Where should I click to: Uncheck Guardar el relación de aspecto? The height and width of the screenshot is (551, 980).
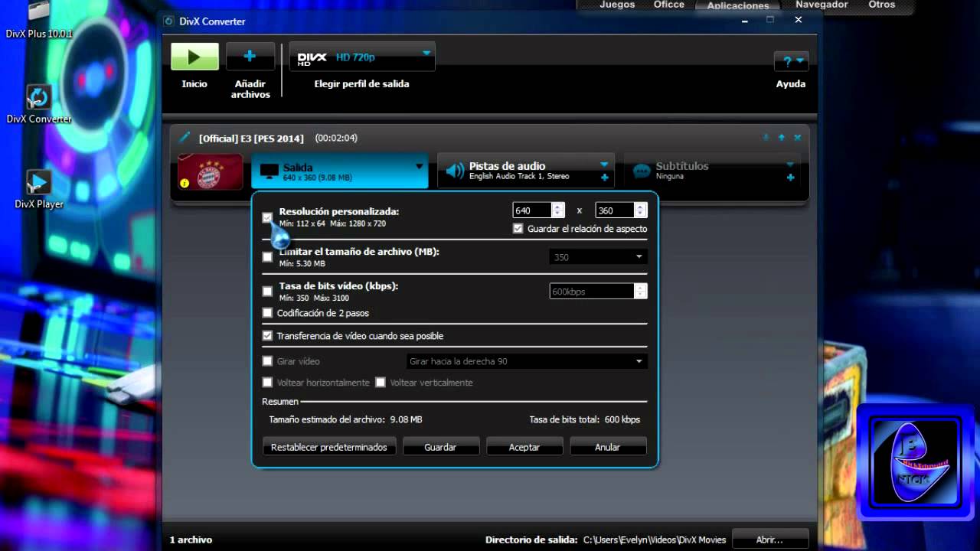[518, 229]
